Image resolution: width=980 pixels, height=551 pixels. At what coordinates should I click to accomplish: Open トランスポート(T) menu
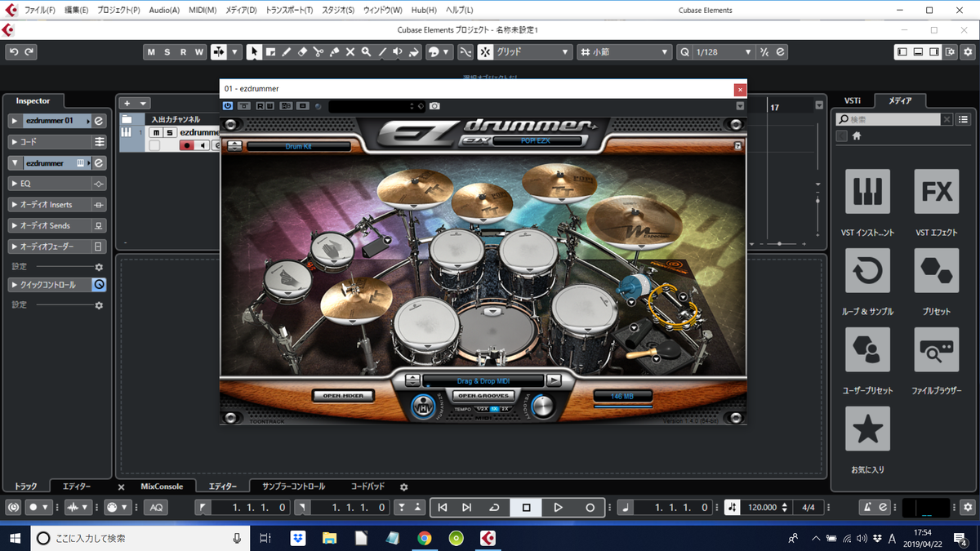[289, 11]
